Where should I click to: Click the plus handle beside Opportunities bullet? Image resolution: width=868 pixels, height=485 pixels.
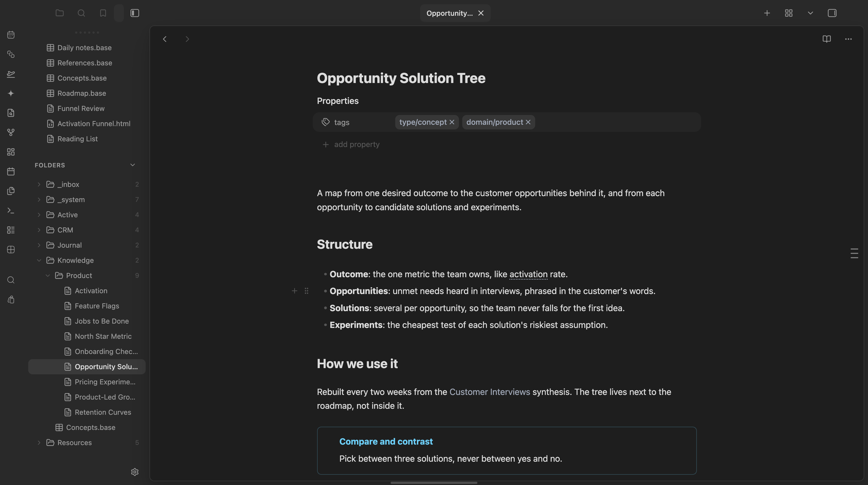point(294,291)
